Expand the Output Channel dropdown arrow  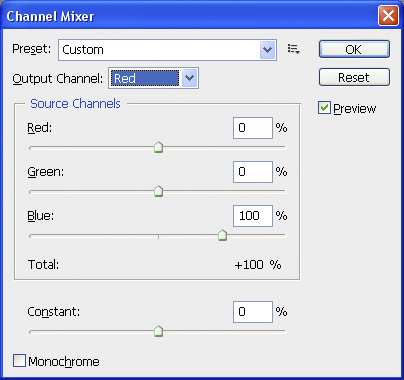click(189, 78)
